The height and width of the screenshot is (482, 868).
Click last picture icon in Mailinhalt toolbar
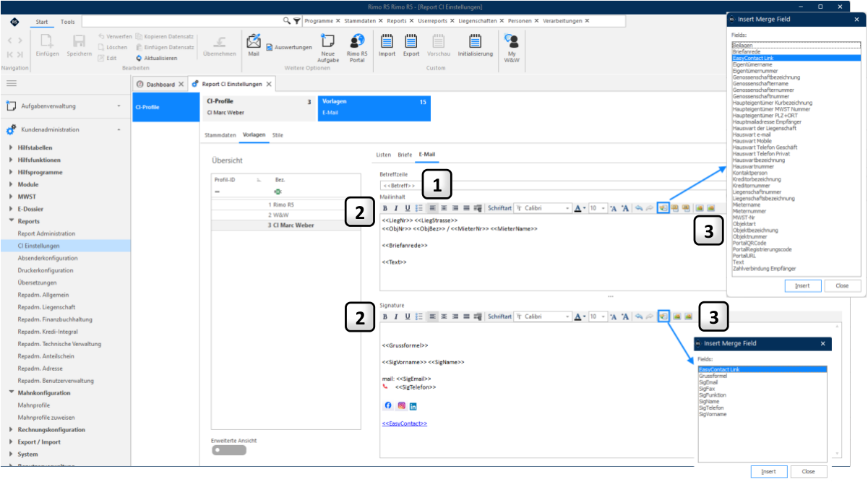711,208
